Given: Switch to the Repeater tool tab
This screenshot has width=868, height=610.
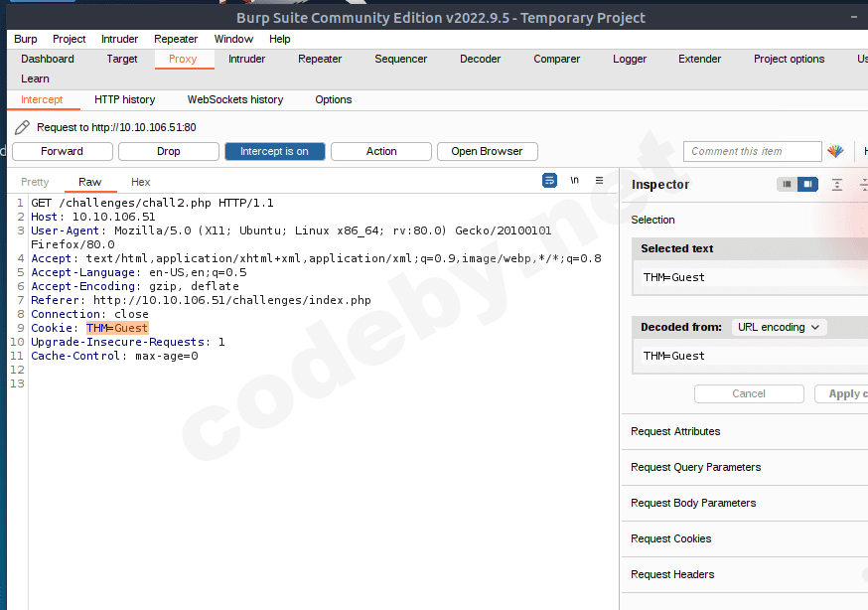Looking at the screenshot, I should [320, 59].
